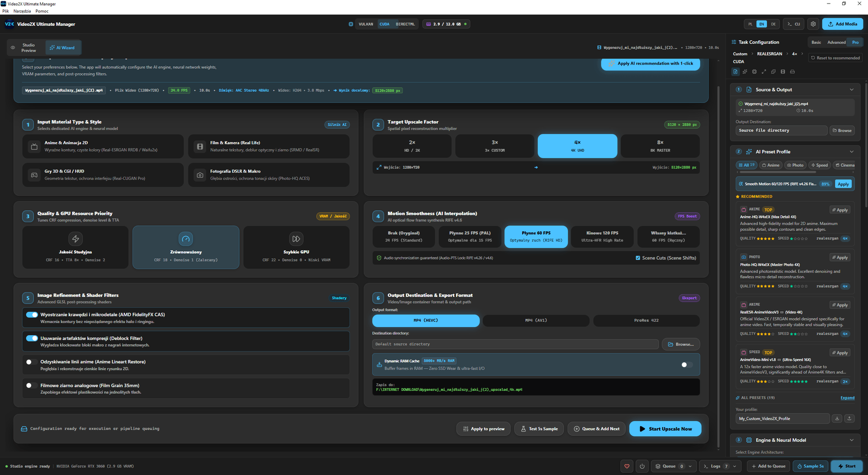Click the source file document icon in Task Configuration
Screen dimensions: 868x475
coord(736,71)
